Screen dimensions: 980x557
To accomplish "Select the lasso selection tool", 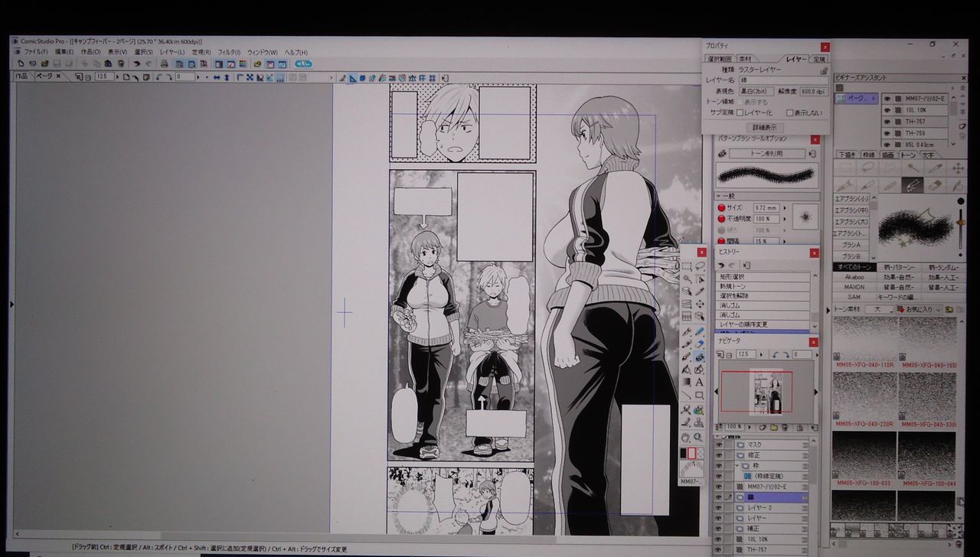I will tap(699, 266).
